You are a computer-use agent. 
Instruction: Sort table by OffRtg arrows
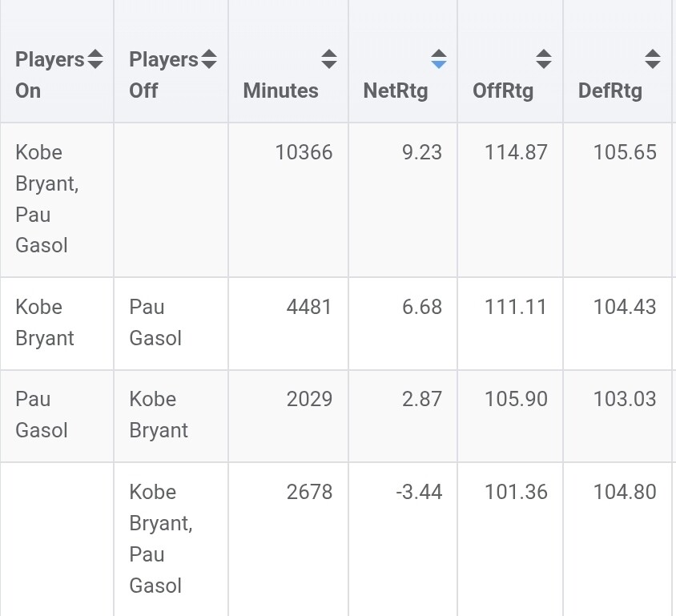coord(544,59)
